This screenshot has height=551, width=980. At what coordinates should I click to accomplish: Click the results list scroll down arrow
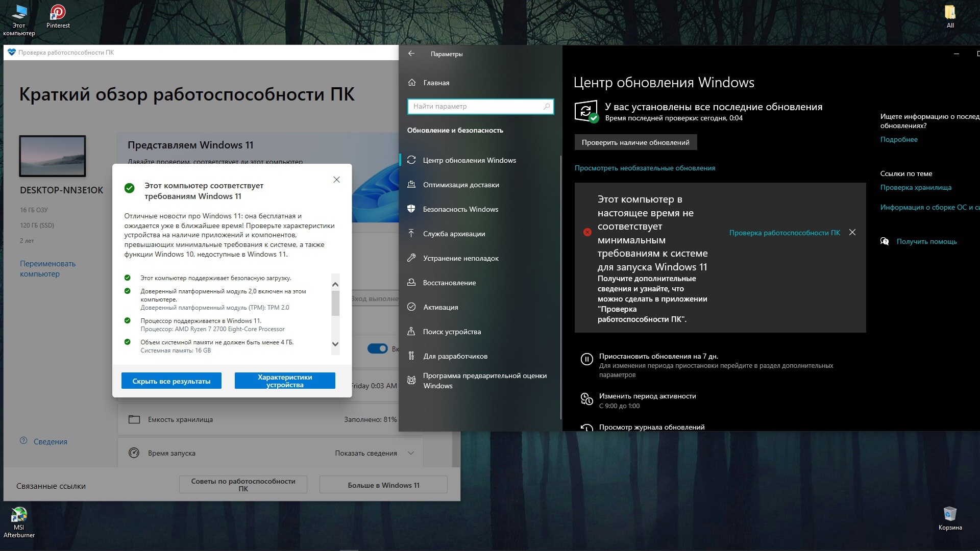pos(335,344)
